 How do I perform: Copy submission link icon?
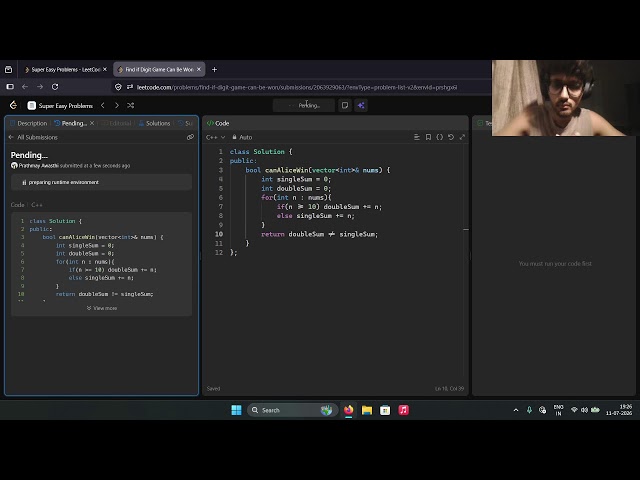pos(190,137)
